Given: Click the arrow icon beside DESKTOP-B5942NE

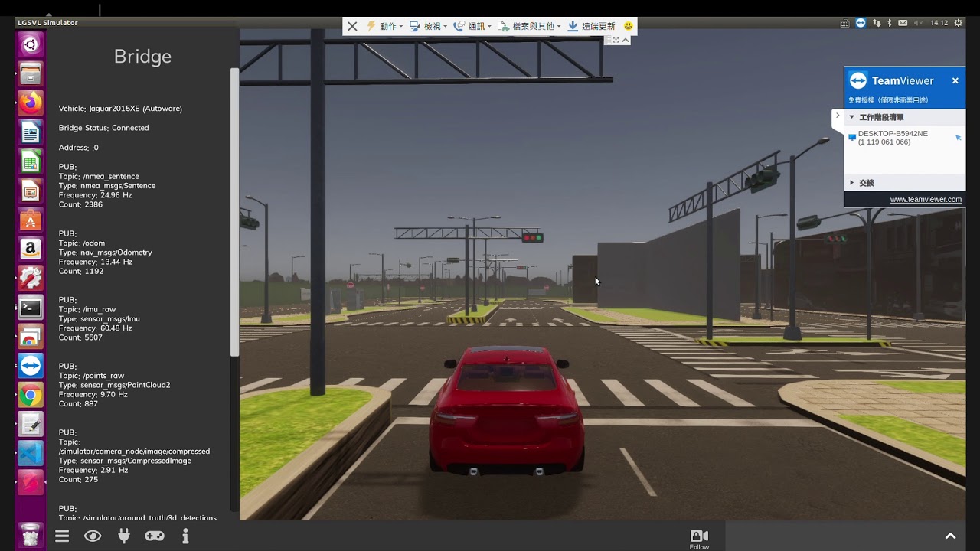Looking at the screenshot, I should pos(958,138).
